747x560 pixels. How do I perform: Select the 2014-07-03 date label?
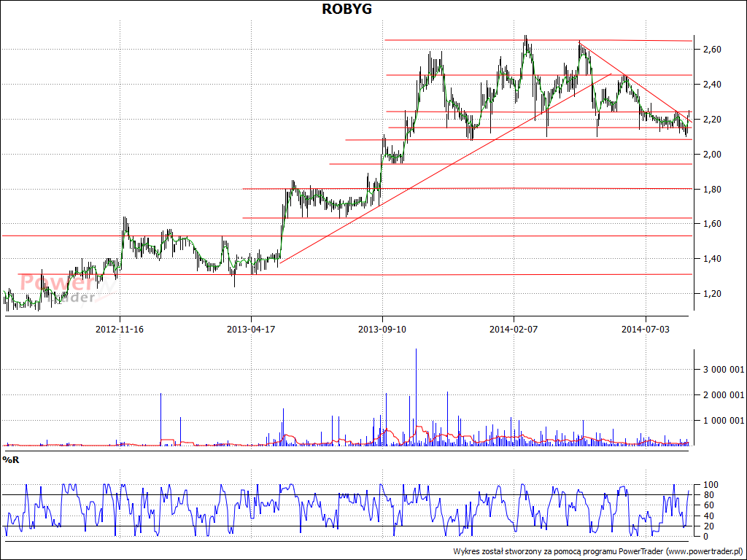[646, 329]
